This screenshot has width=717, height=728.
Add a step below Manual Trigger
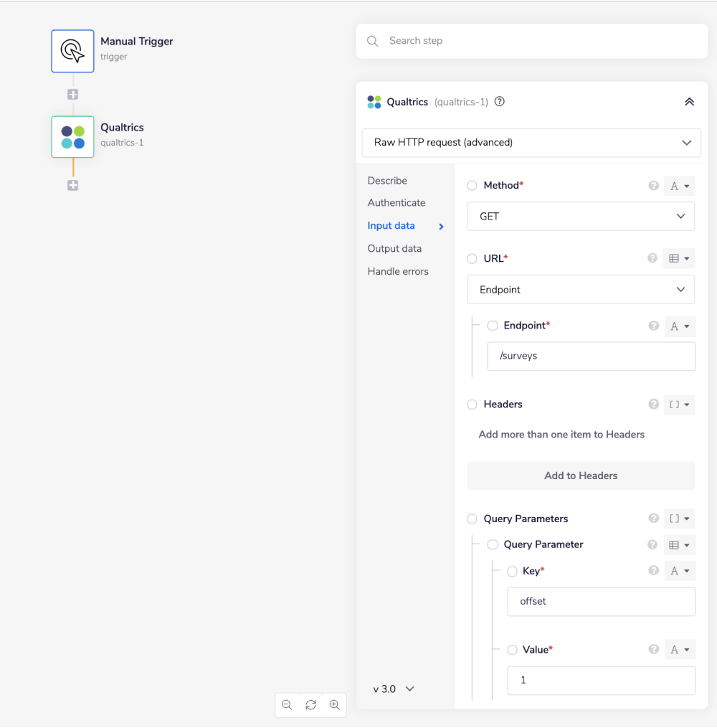pos(72,95)
